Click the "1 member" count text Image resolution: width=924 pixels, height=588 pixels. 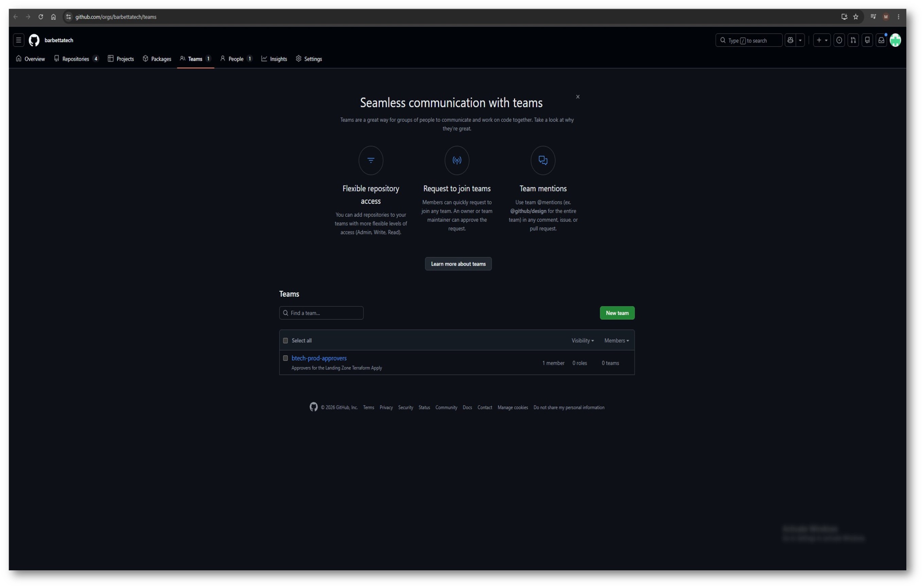tap(553, 363)
